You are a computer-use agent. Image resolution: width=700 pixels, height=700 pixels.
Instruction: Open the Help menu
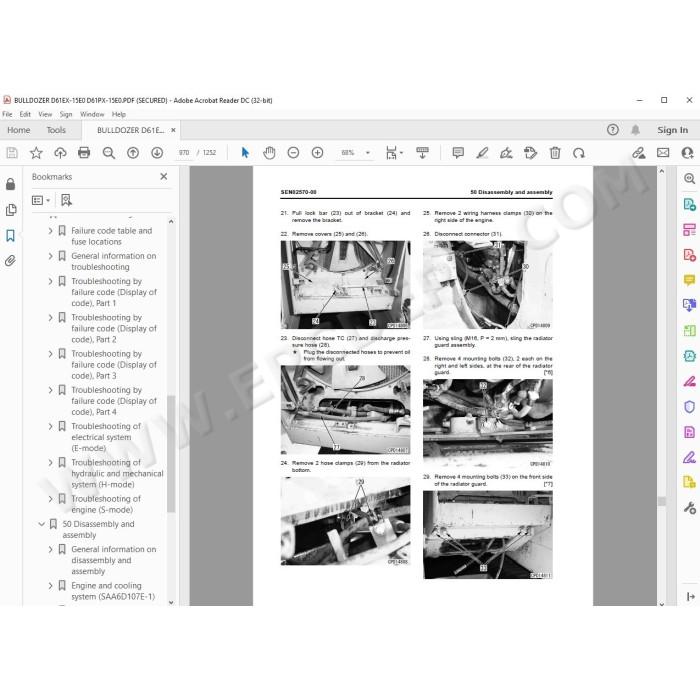click(x=119, y=114)
